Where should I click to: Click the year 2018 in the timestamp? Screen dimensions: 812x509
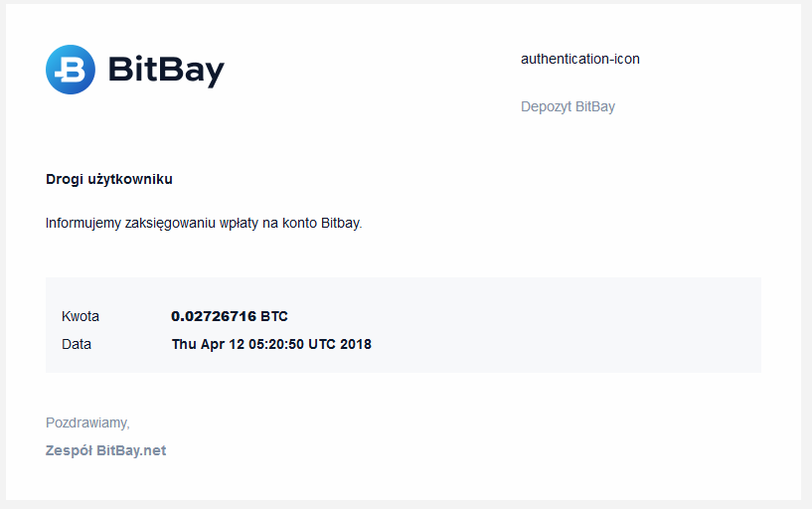(x=356, y=344)
